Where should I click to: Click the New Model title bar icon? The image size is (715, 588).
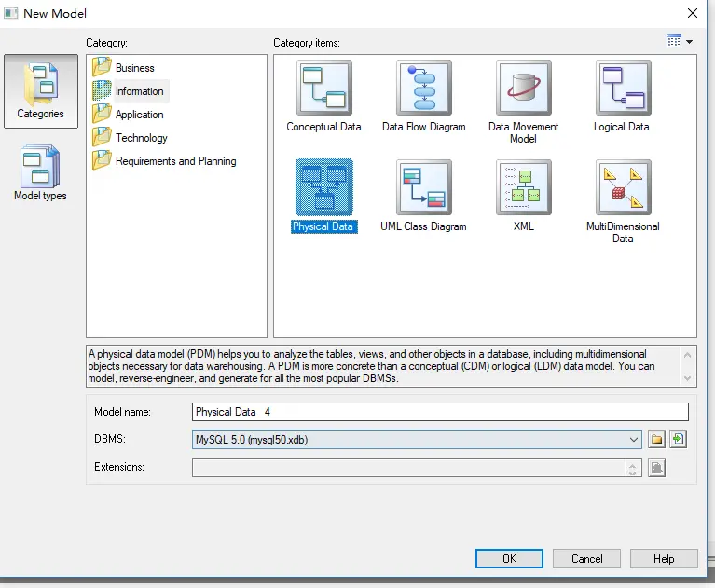point(11,13)
